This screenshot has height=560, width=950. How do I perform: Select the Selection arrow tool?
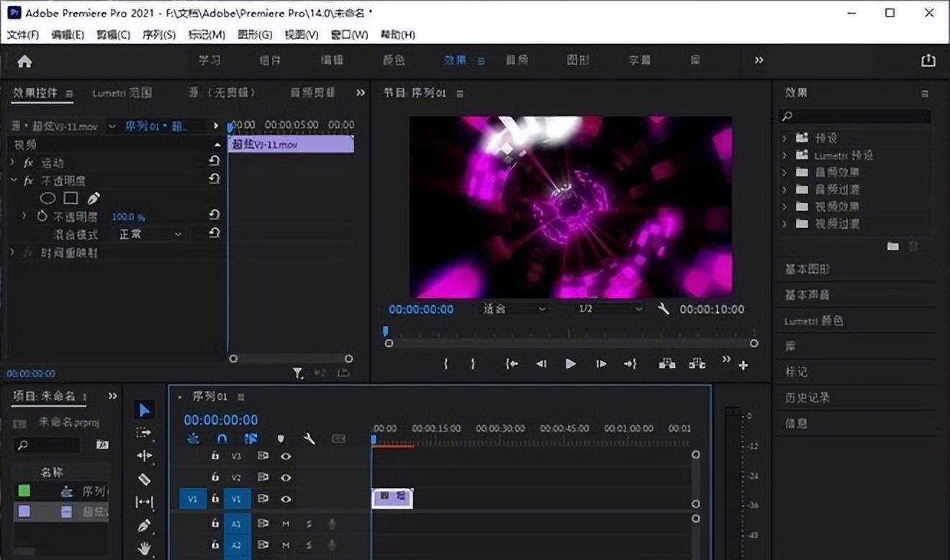pos(145,410)
